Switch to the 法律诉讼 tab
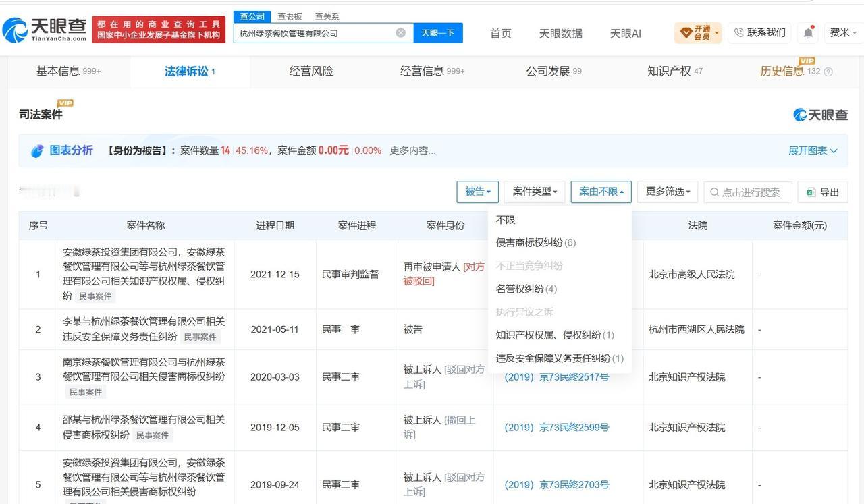This screenshot has width=864, height=504. coord(190,71)
